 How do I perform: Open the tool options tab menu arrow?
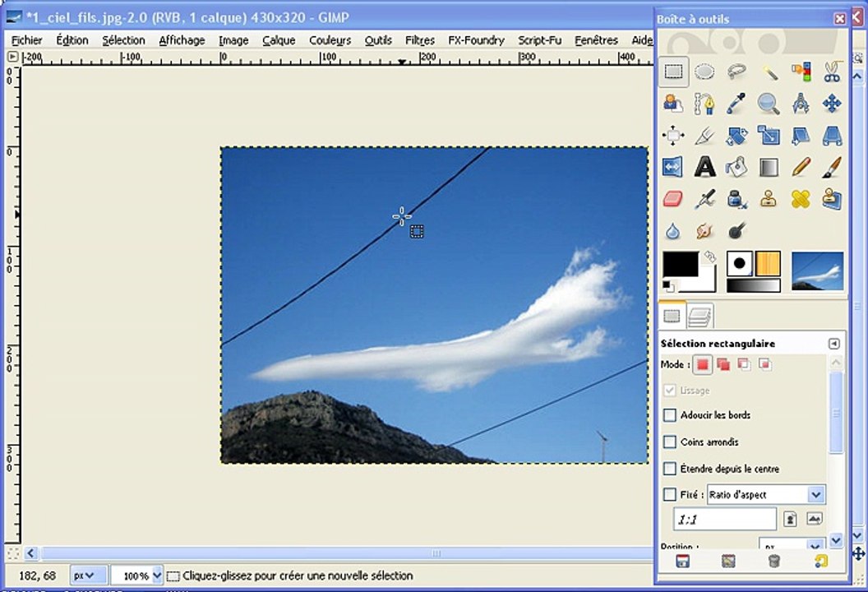coord(833,344)
